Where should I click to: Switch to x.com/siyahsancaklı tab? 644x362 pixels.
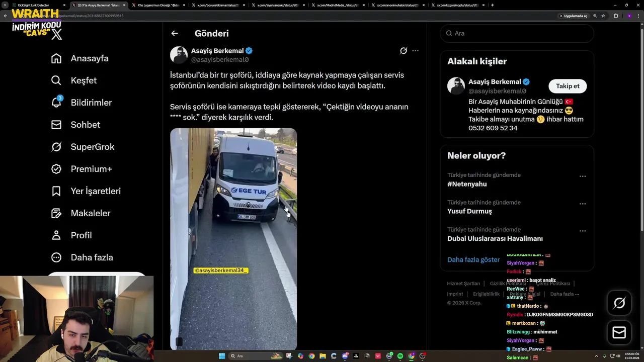(x=277, y=5)
